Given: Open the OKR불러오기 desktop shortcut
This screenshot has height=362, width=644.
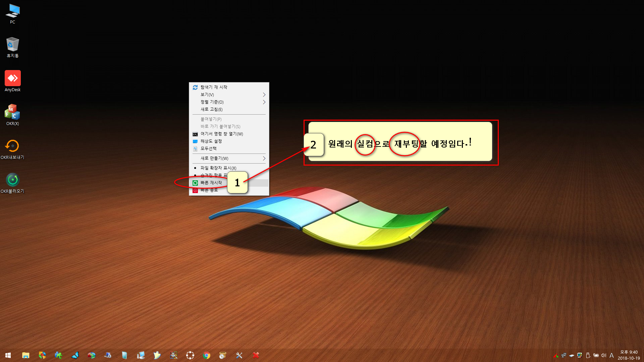Looking at the screenshot, I should 12,183.
